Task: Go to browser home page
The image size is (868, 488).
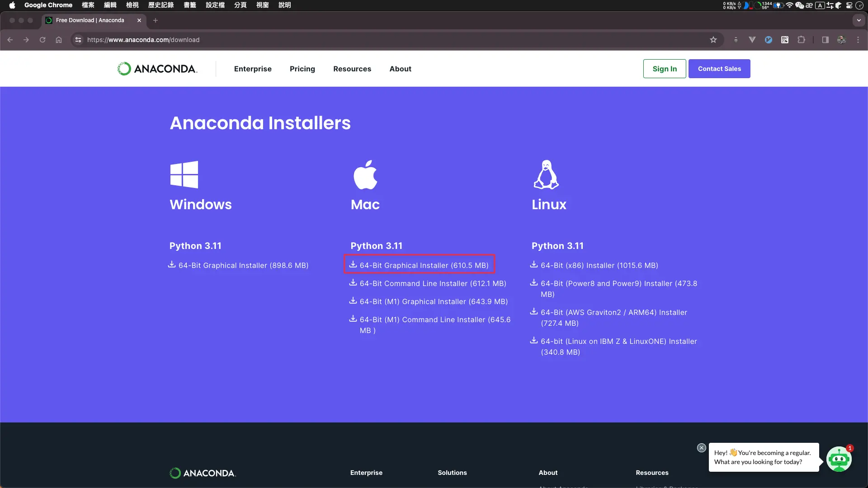Action: point(59,40)
